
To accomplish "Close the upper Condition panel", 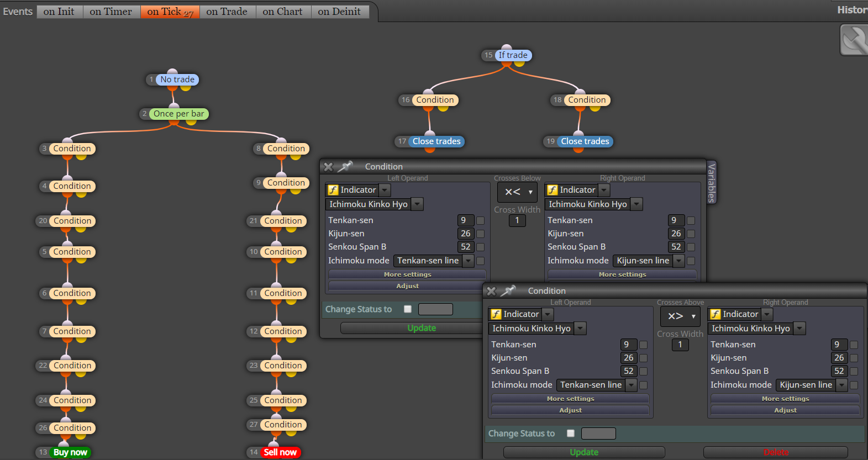I will (328, 167).
